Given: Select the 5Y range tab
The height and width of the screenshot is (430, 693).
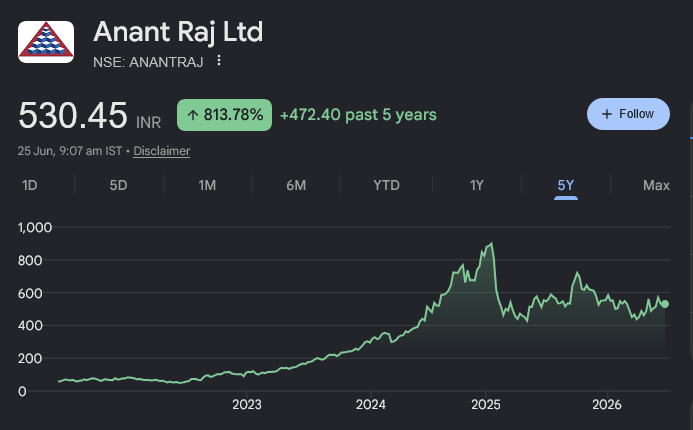Looking at the screenshot, I should pos(566,185).
